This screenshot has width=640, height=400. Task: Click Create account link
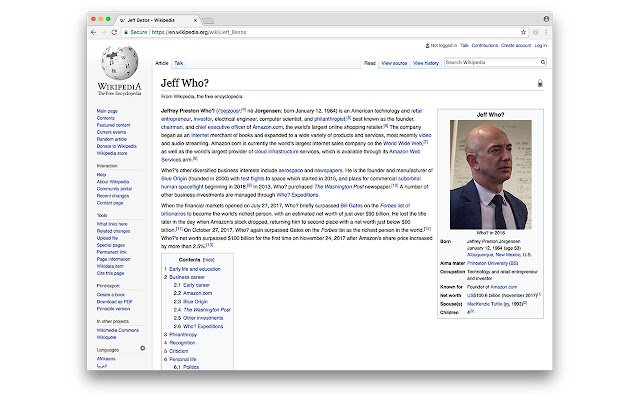point(516,45)
